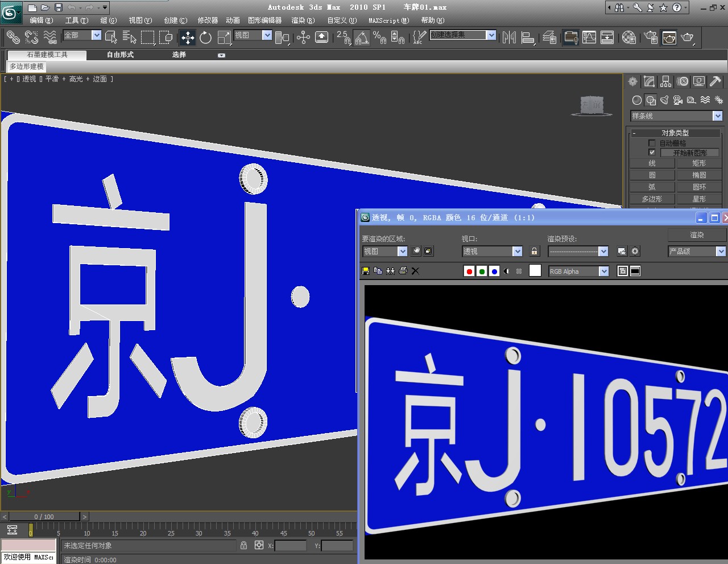Open the 渲染(R) menu

tap(303, 20)
